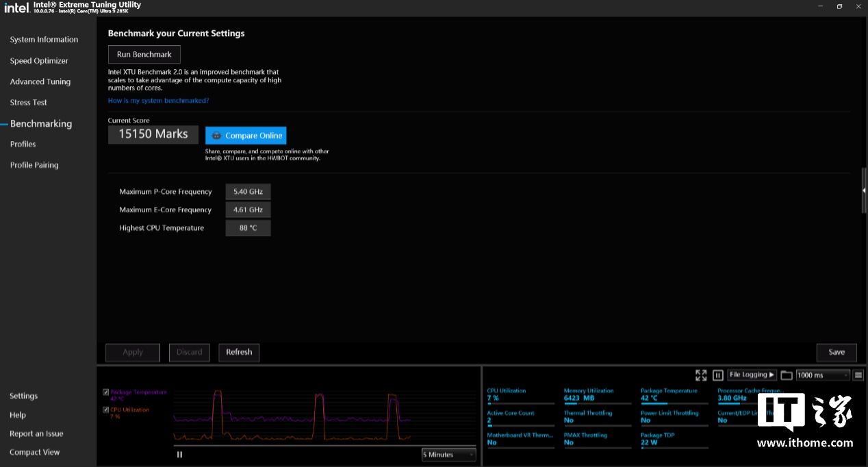This screenshot has width=868, height=467.
Task: Open the 5 Minutes time range dropdown
Action: tap(448, 455)
